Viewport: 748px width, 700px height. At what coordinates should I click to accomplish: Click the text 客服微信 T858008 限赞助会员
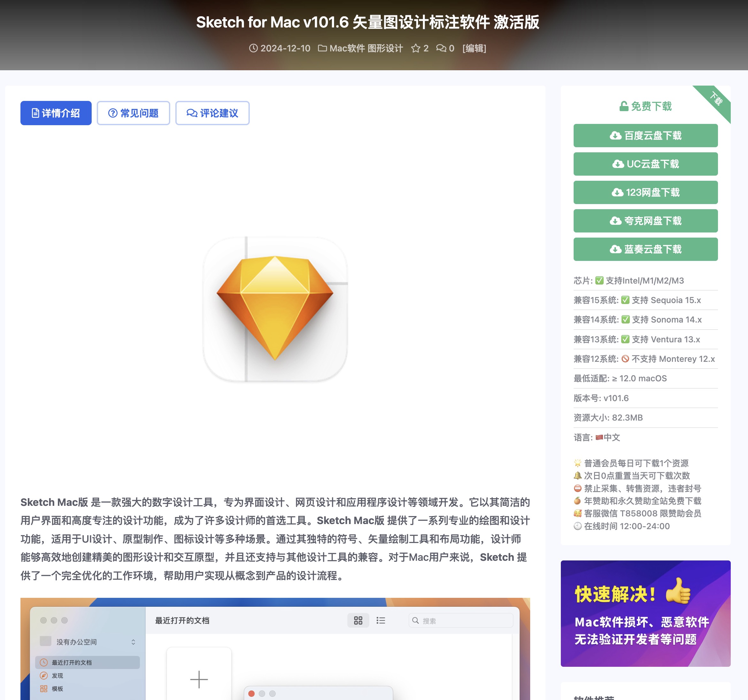pyautogui.click(x=643, y=514)
